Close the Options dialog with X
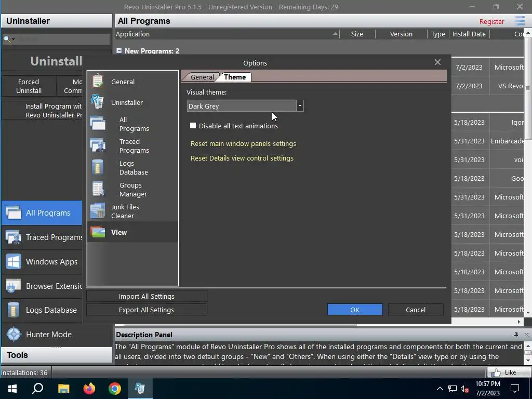 coord(437,62)
